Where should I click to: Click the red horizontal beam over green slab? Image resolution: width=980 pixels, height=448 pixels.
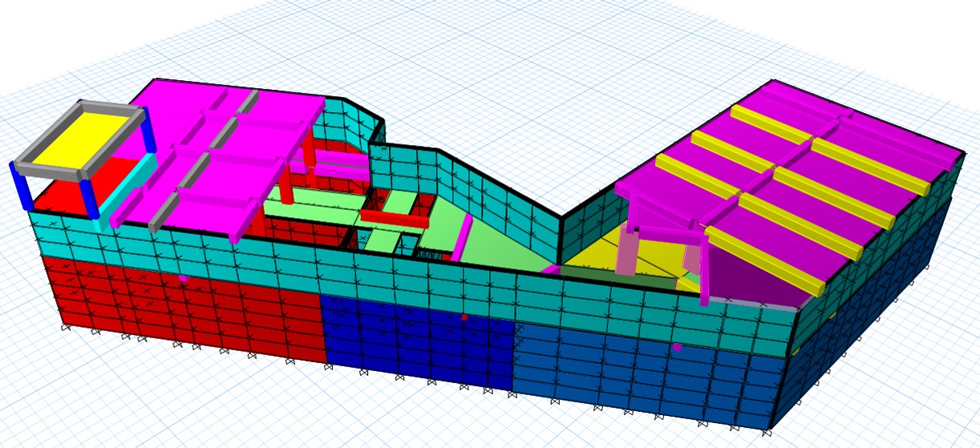(393, 215)
